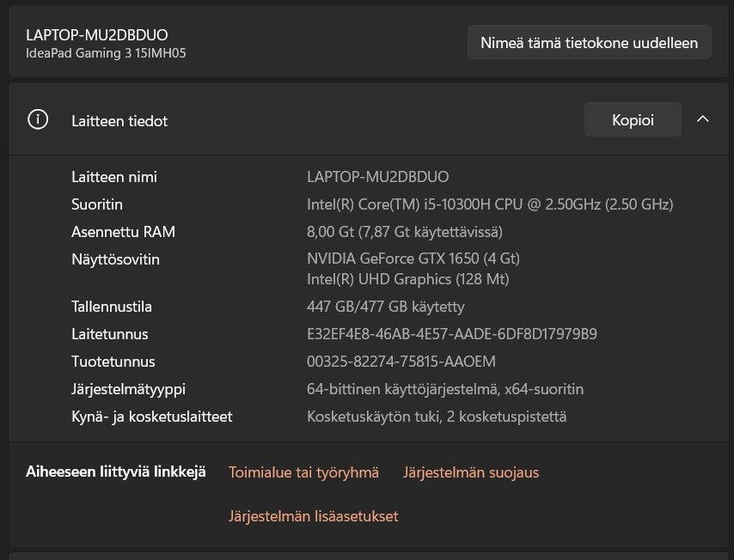Image resolution: width=734 pixels, height=560 pixels.
Task: Click the Intel UHD Graphics entry
Action: [x=407, y=279]
